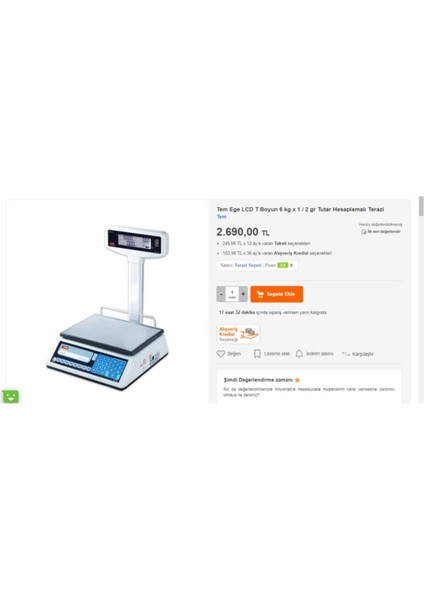This screenshot has height=600, width=424.
Task: Click the orange star in review prompt
Action: point(297,380)
